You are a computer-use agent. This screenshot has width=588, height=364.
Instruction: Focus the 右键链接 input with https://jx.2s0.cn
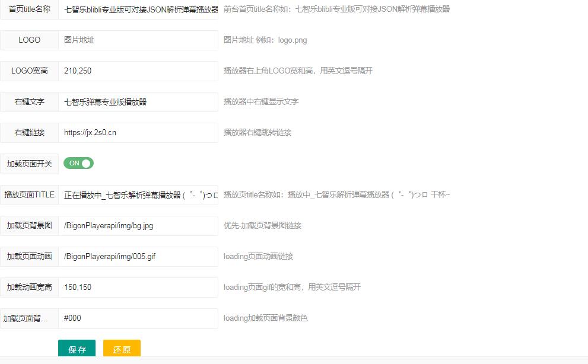[x=138, y=133]
